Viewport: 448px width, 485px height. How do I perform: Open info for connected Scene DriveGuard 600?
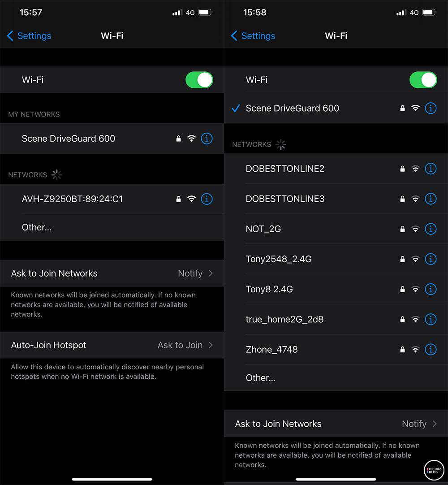[431, 108]
